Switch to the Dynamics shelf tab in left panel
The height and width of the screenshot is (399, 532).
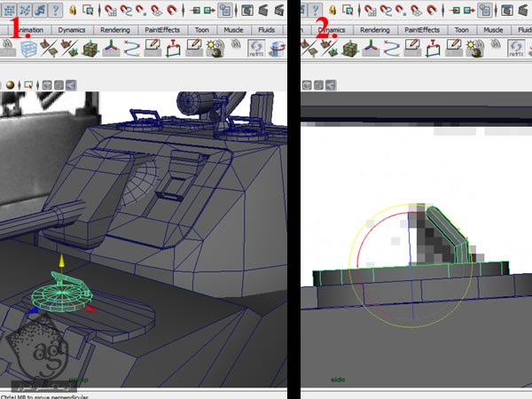72,29
